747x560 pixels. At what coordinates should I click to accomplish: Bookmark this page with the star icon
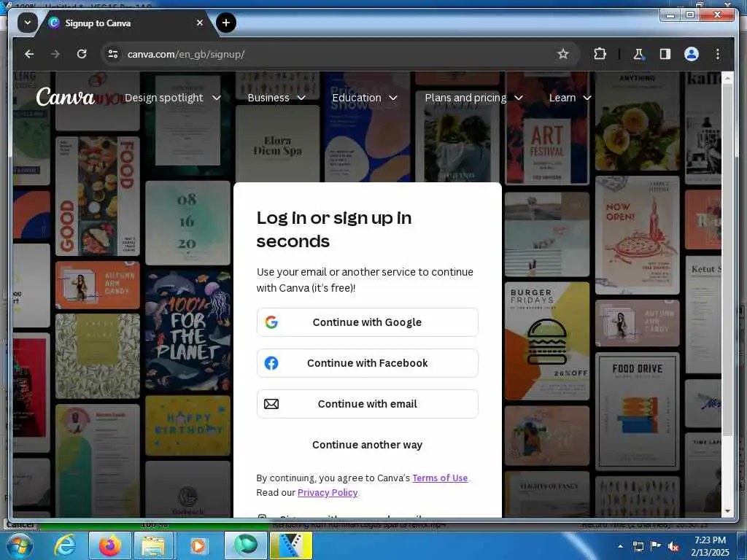(563, 54)
